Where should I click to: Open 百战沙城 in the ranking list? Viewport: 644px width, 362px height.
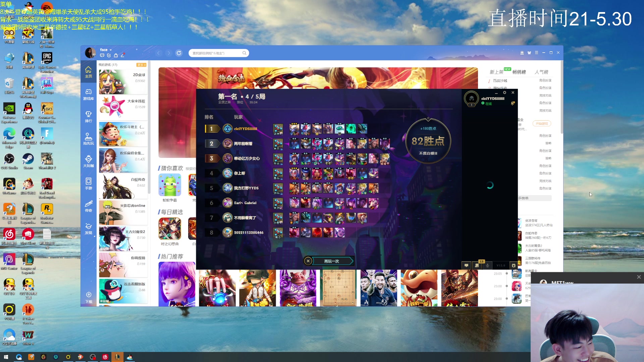pos(500,81)
